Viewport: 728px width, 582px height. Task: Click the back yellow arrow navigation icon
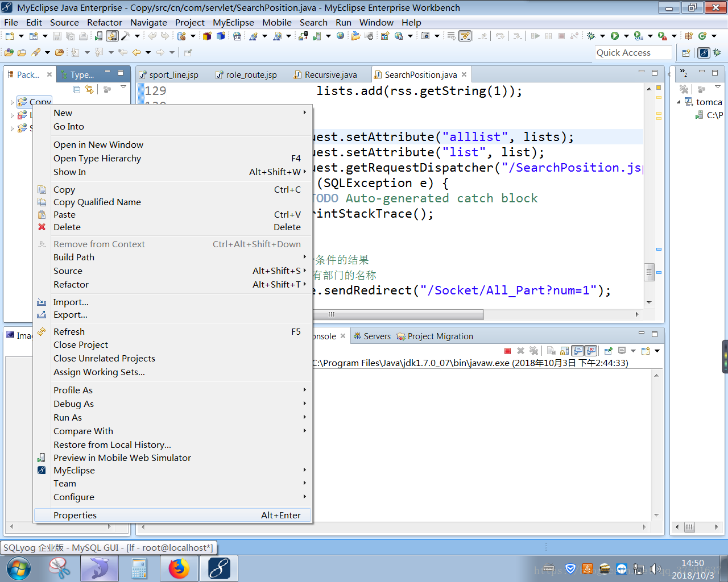coord(136,52)
